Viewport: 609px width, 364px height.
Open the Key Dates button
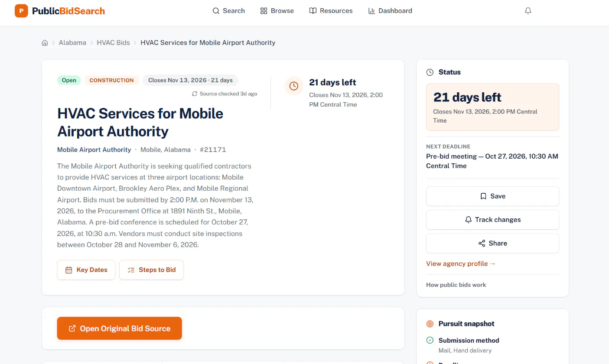(86, 270)
